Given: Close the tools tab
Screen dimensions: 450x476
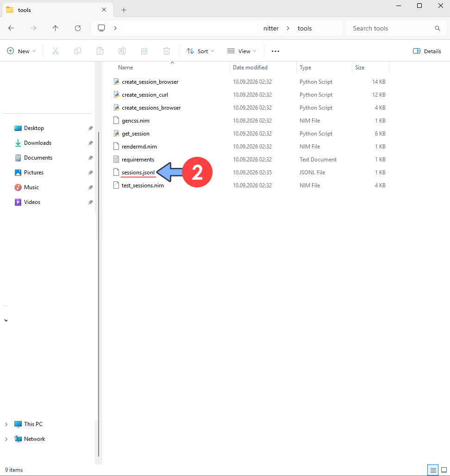Looking at the screenshot, I should point(104,10).
